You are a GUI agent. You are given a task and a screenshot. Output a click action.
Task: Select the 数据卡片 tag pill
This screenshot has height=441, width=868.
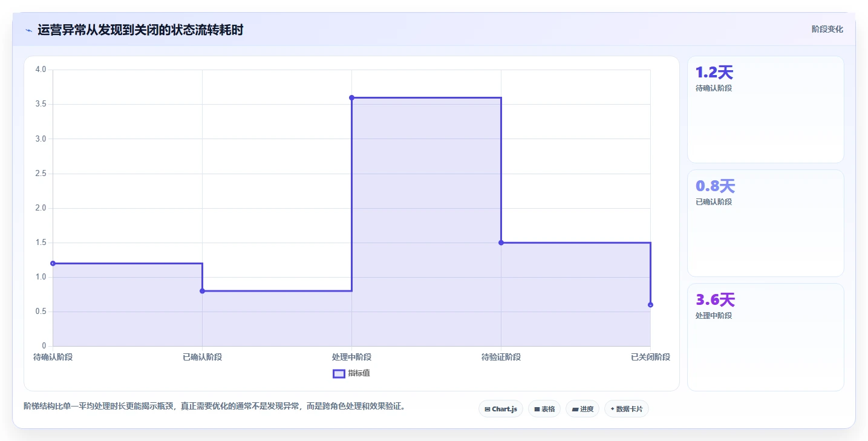tap(627, 409)
